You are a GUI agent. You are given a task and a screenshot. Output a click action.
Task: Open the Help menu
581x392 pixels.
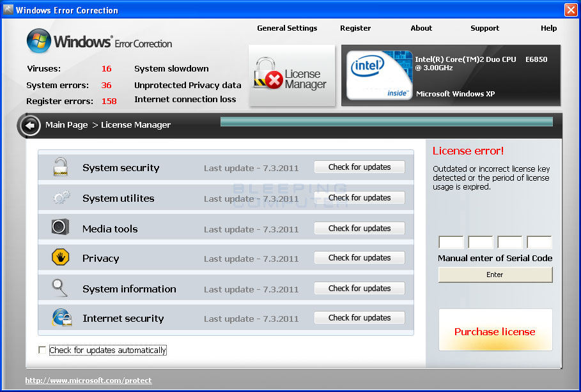(549, 28)
